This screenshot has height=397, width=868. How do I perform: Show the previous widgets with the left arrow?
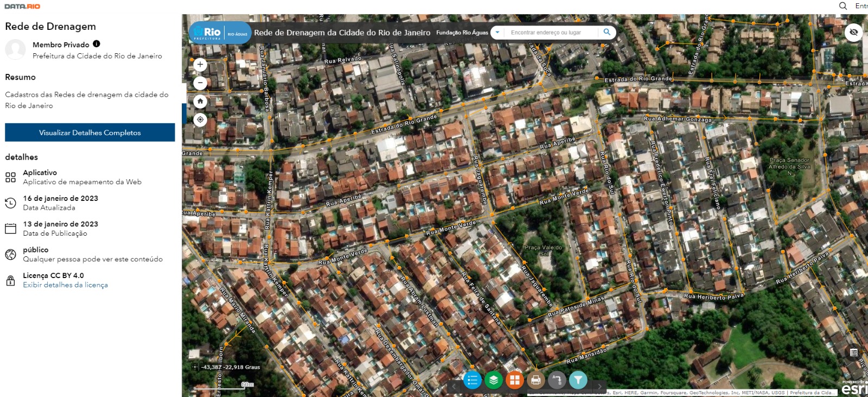point(454,386)
